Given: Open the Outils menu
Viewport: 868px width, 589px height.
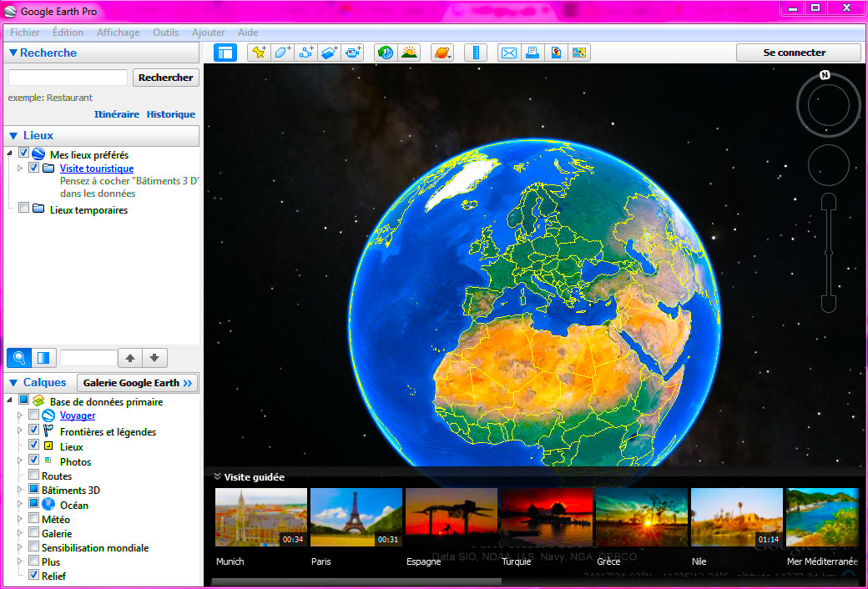Looking at the screenshot, I should click(x=165, y=32).
